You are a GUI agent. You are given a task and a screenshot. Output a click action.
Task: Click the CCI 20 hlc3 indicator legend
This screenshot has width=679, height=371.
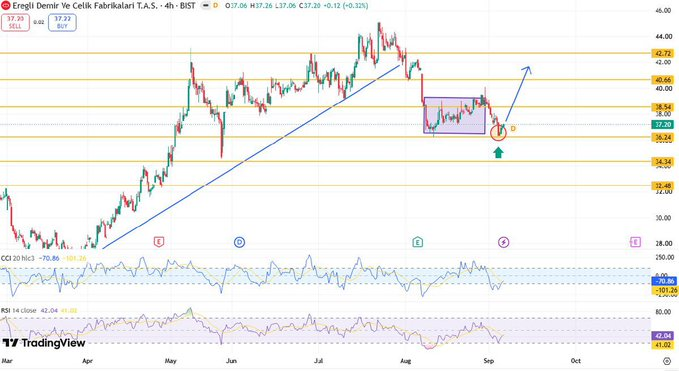pos(18,258)
